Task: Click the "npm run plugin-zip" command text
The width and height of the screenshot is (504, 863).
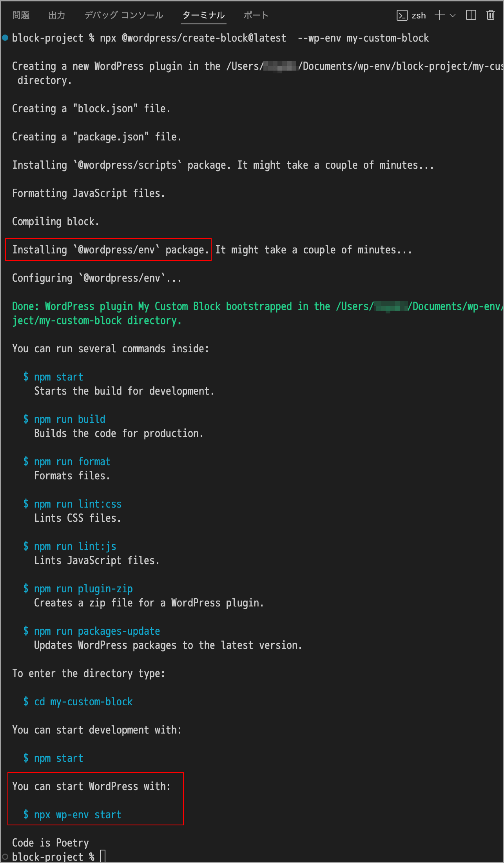Action: [83, 589]
